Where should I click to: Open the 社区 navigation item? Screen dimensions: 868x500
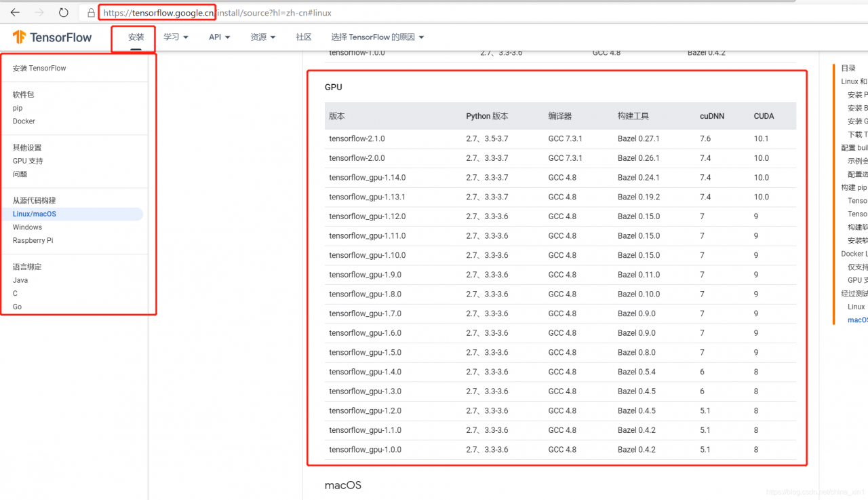[x=304, y=37]
